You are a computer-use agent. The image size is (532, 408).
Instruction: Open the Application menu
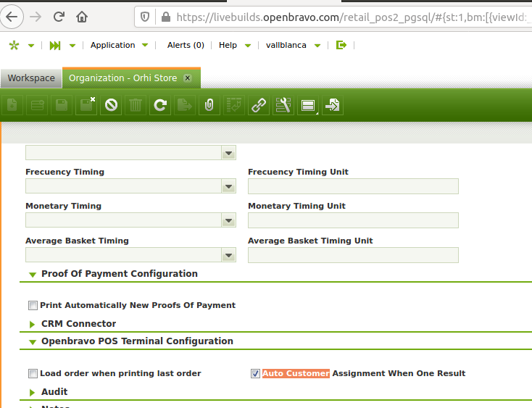pos(112,45)
